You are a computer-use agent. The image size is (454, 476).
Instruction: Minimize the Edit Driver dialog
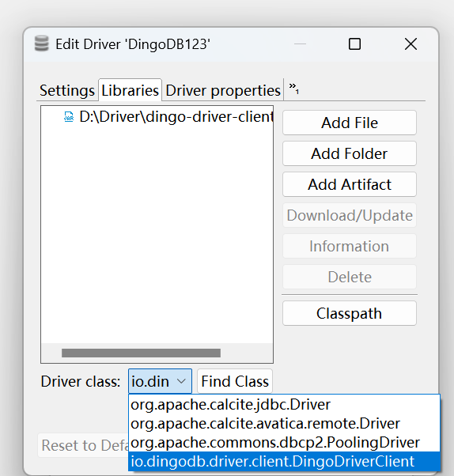coord(300,44)
